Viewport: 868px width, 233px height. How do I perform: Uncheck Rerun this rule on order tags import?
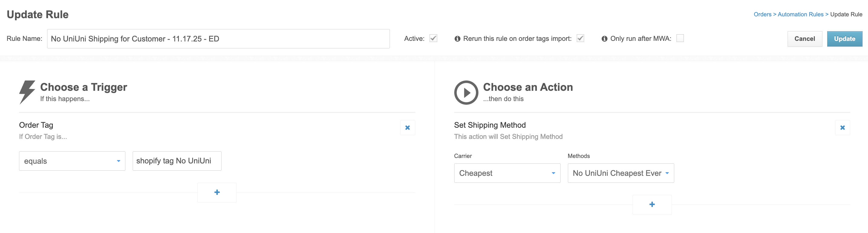[x=580, y=38]
